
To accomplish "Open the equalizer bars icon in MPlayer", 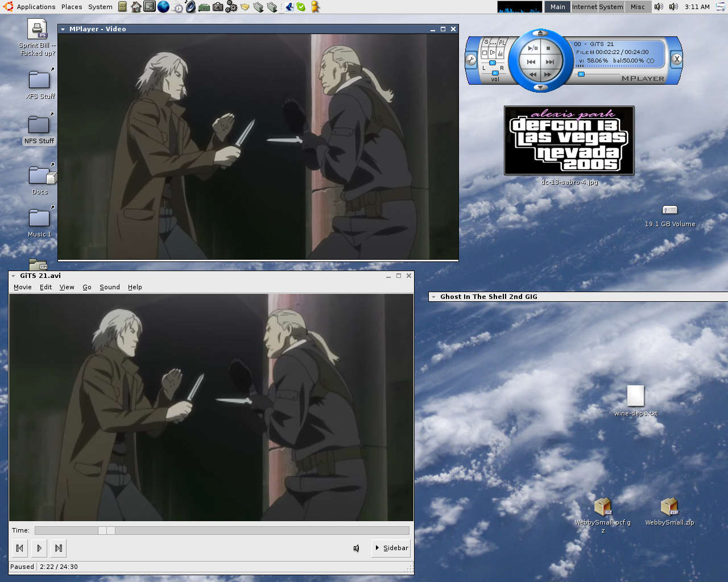I will click(500, 53).
